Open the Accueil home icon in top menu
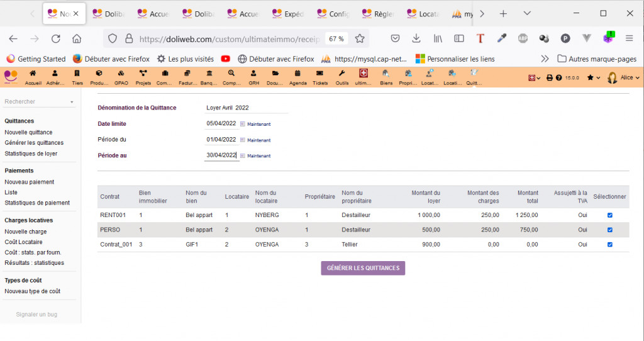Image resolution: width=644 pixels, height=341 pixels. [x=33, y=74]
